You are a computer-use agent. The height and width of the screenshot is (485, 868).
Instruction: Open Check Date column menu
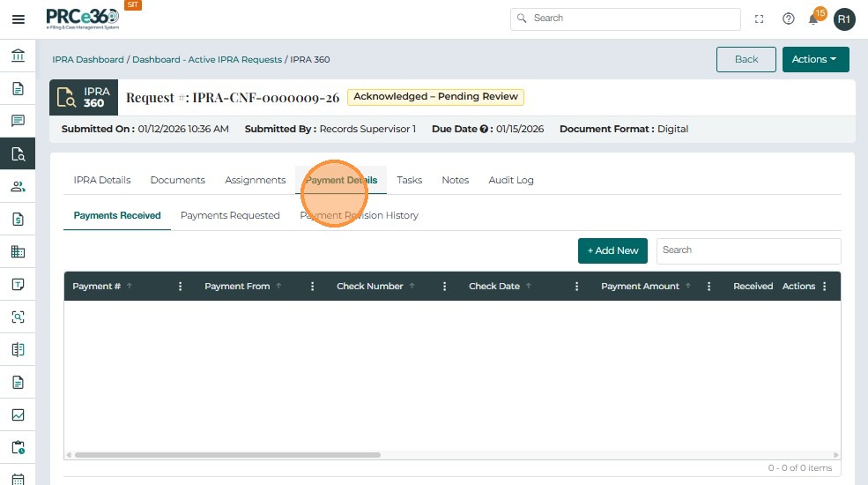pyautogui.click(x=577, y=287)
